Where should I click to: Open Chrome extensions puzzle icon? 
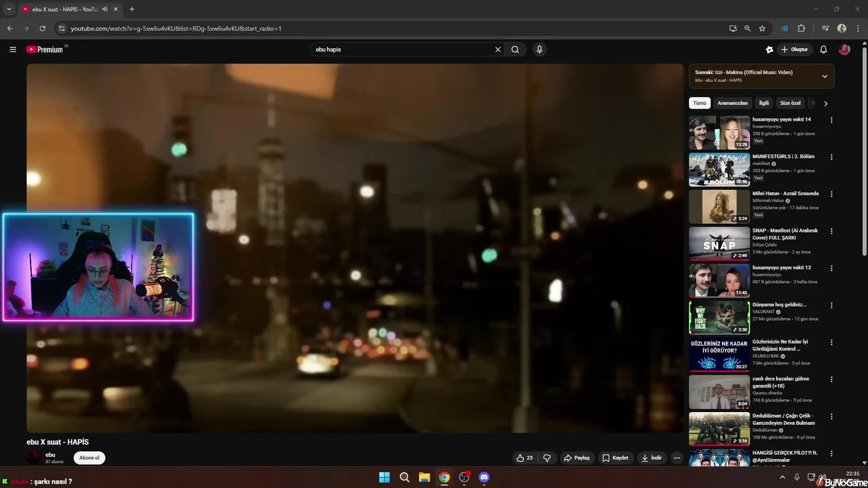(x=801, y=28)
